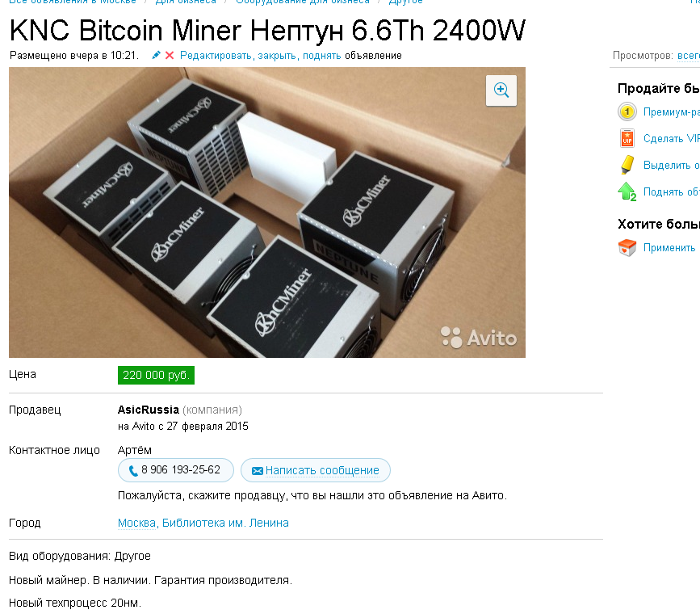
Task: Click the orange gift box package icon
Action: 627,247
